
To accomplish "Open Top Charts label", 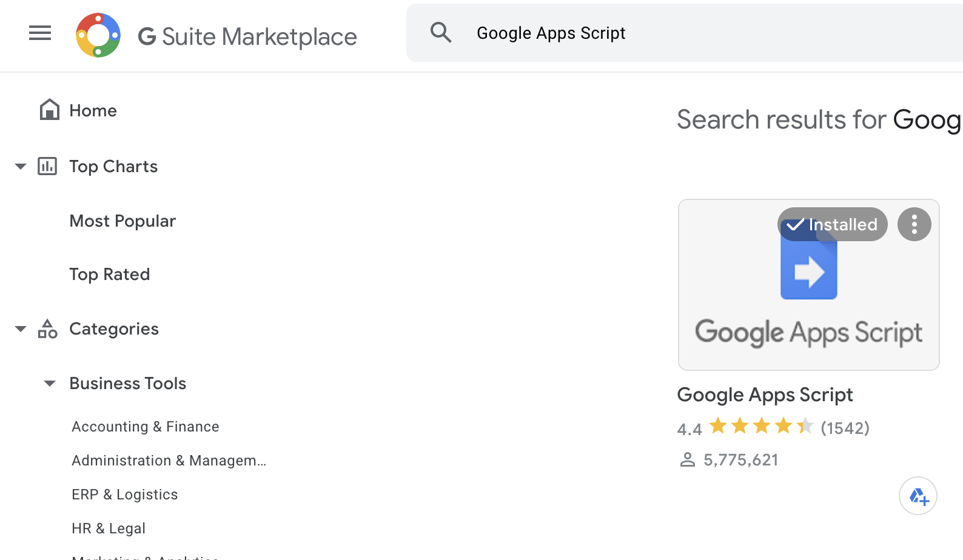I will pos(113,167).
